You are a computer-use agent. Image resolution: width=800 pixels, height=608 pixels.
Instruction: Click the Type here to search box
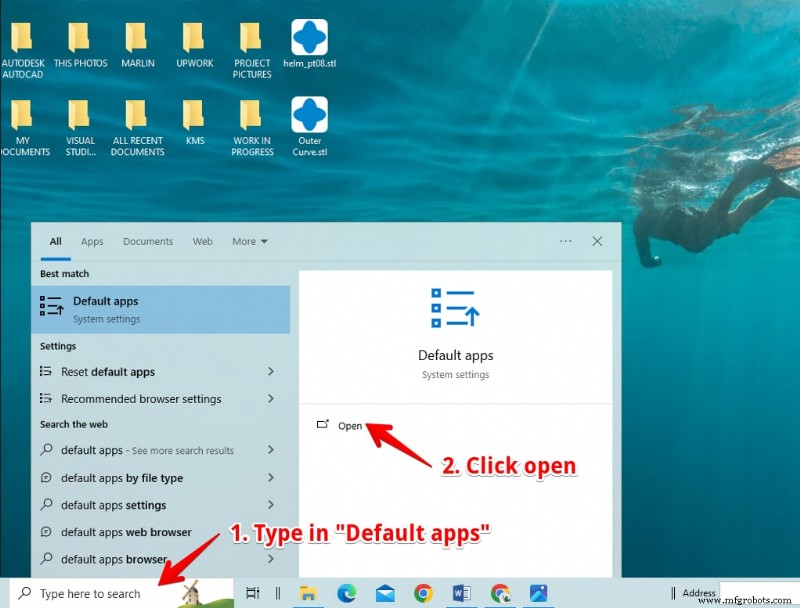121,593
